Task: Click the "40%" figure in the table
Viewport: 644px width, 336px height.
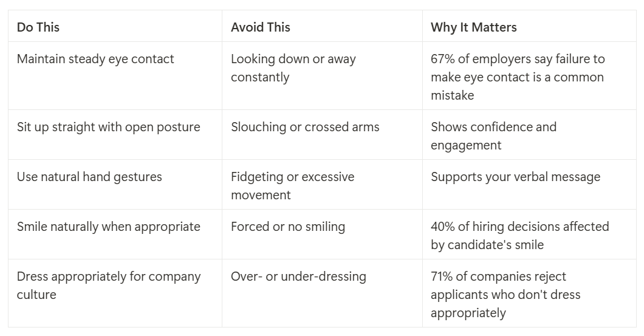Action: (x=444, y=227)
